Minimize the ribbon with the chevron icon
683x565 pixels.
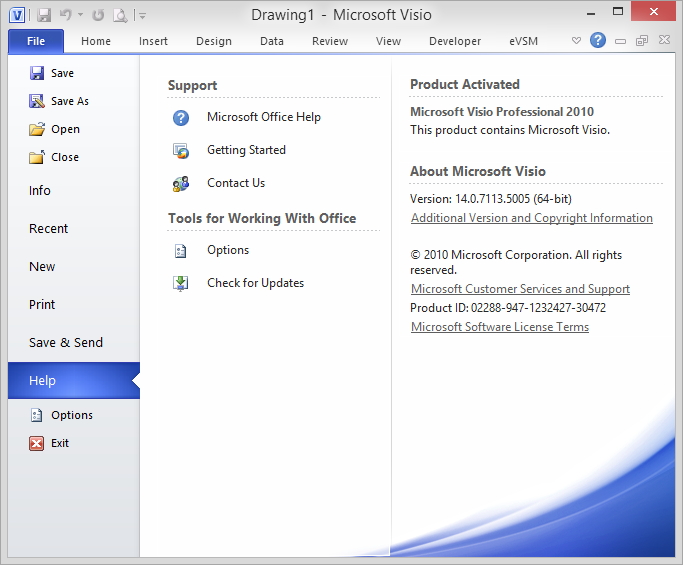tap(576, 41)
